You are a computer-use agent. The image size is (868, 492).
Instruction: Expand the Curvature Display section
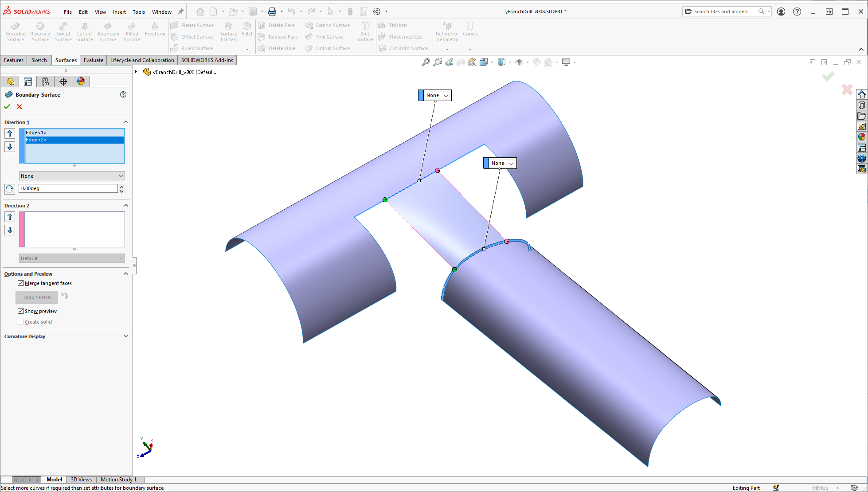click(125, 336)
